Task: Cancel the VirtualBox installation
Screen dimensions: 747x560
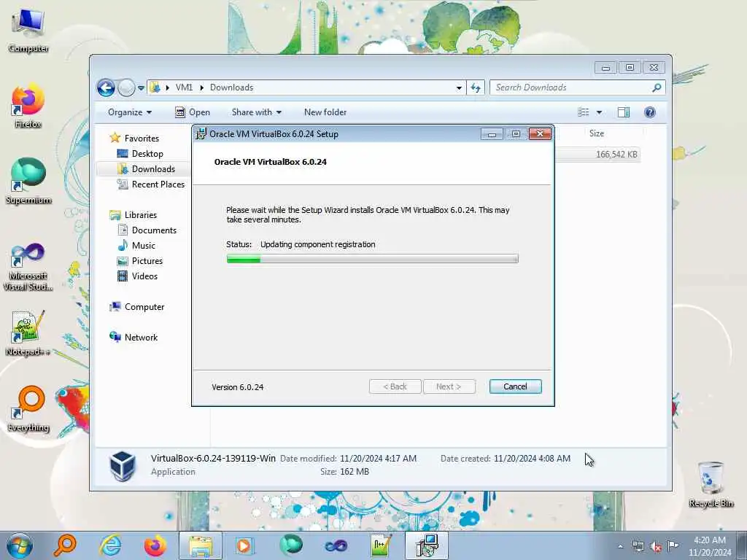Action: click(516, 386)
